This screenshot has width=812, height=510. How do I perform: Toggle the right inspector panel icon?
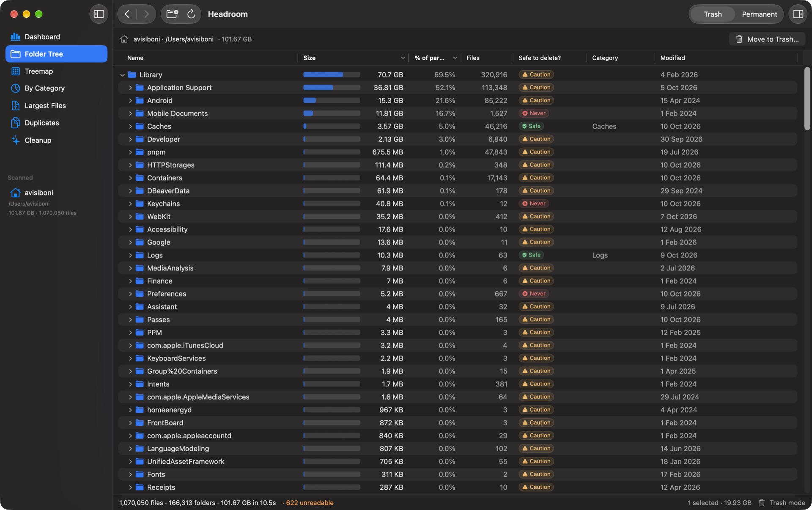(798, 14)
